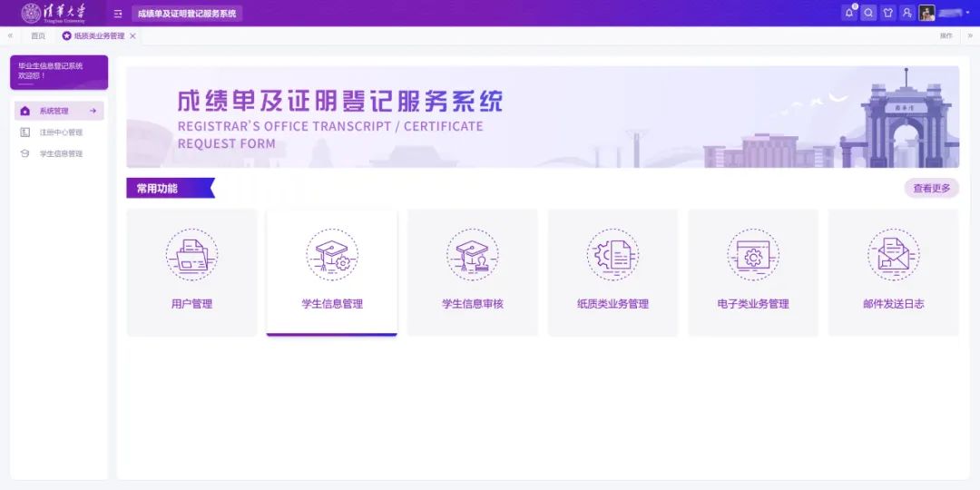Screen dimensions: 980x490
Task: Open 学生信息管理 in the left sidebar
Action: click(x=60, y=154)
